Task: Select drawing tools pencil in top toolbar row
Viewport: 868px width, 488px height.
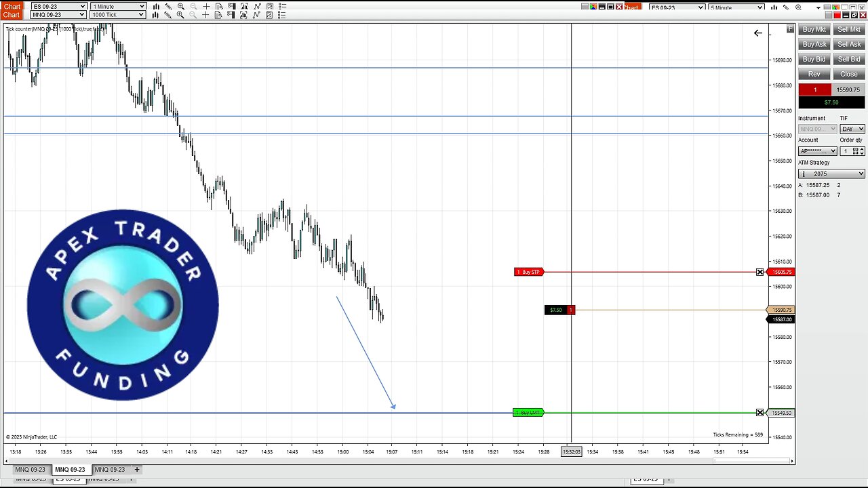Action: [x=168, y=6]
